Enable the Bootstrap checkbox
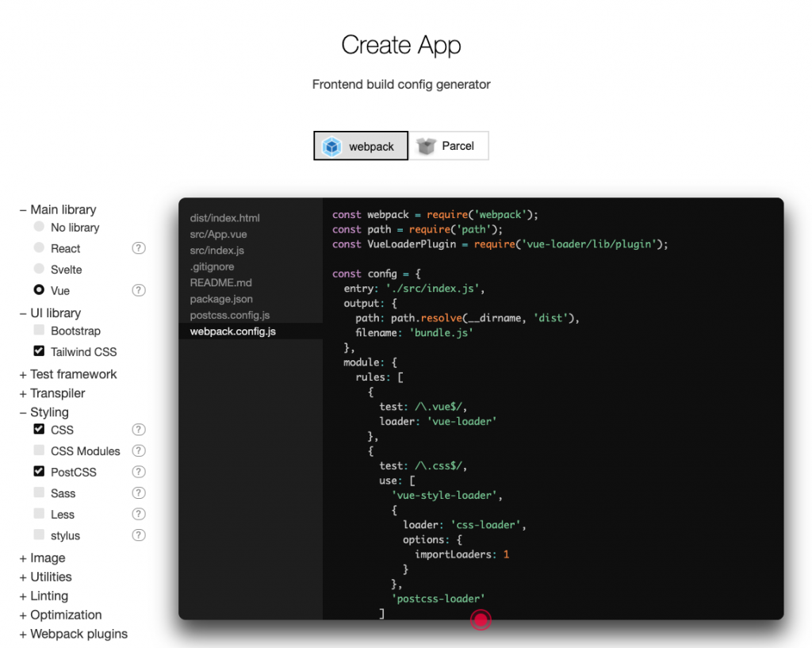 tap(39, 330)
